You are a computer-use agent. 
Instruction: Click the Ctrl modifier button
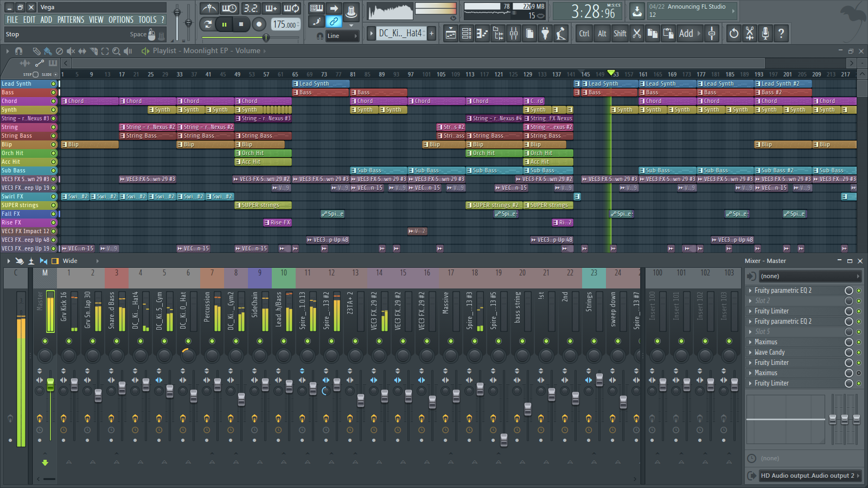584,34
